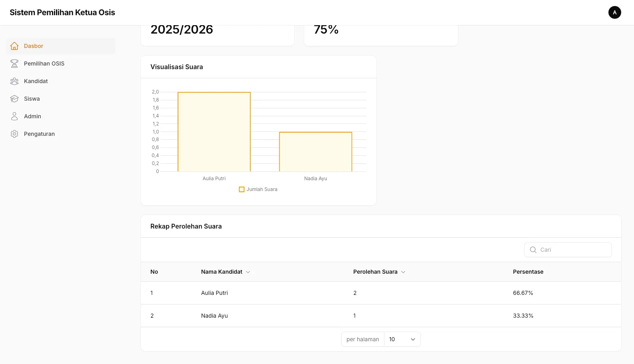Click the Pemilihan OSIS trophy icon
The width and height of the screenshot is (634, 364).
coord(14,64)
